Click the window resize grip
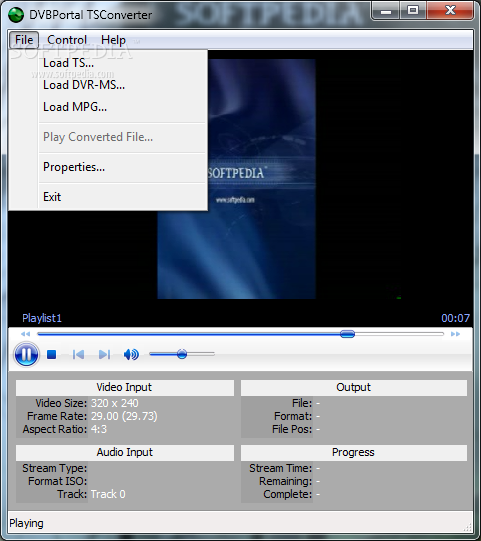This screenshot has height=541, width=481. pos(468,527)
